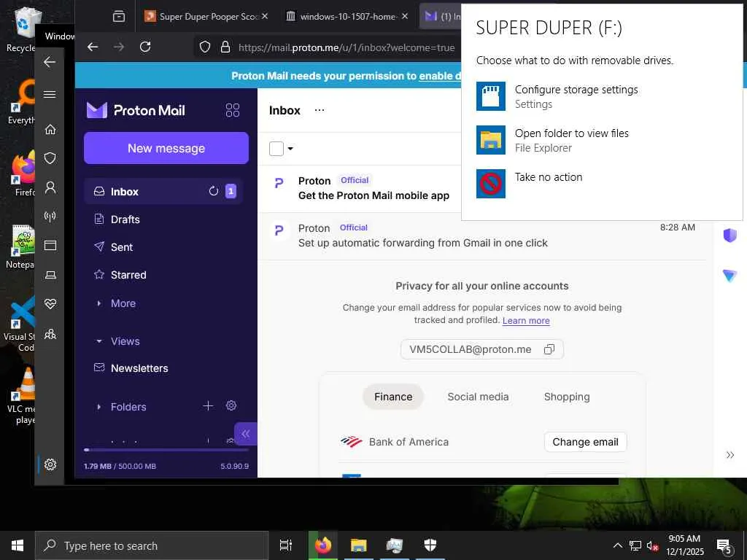This screenshot has height=560, width=747.
Task: Open Device performance & health heart icon
Action: 50,304
